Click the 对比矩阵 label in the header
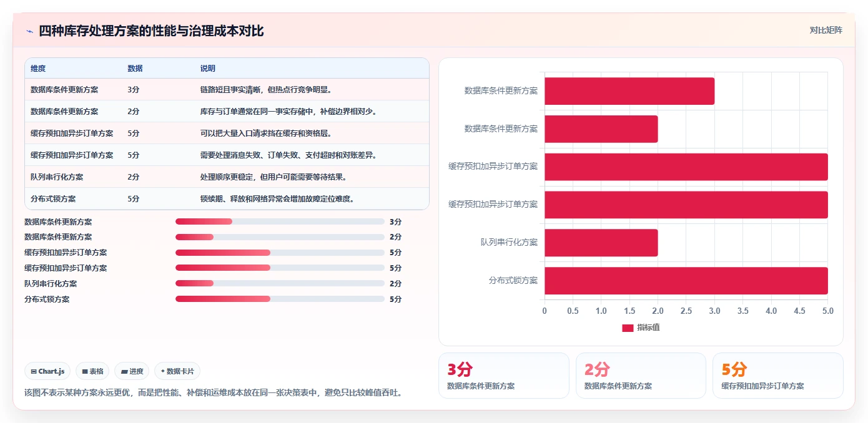The image size is (868, 423). [x=826, y=30]
